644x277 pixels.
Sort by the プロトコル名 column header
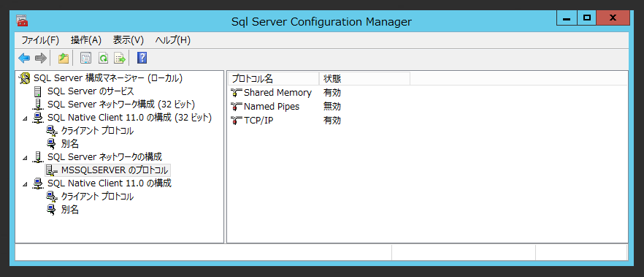[x=273, y=78]
